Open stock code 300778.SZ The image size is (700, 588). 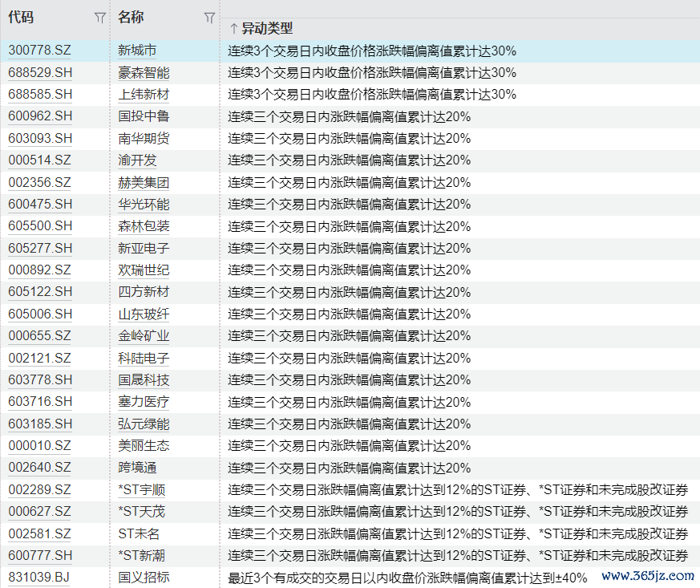click(x=40, y=50)
